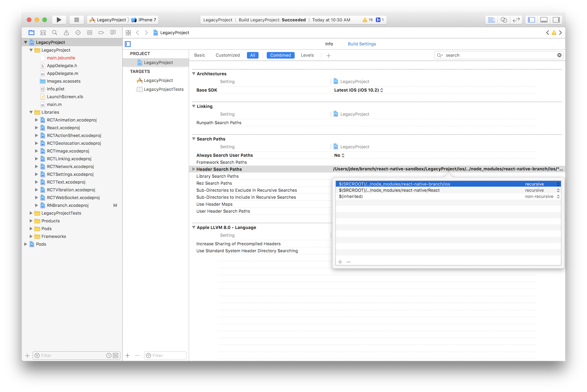Toggle the right Utilities panel visibility
Image resolution: width=587 pixels, height=392 pixels.
click(x=556, y=20)
